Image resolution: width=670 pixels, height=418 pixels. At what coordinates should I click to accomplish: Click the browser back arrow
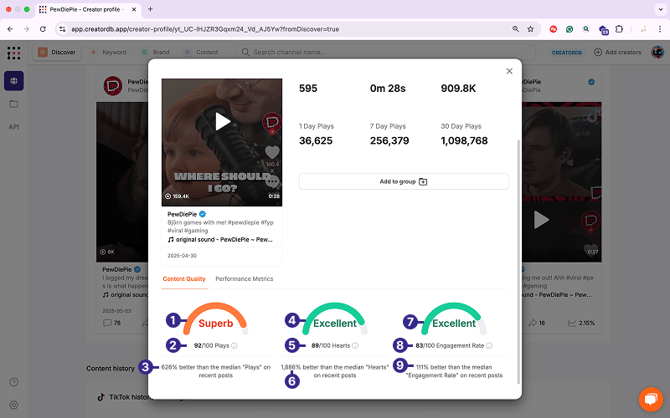coord(10,29)
